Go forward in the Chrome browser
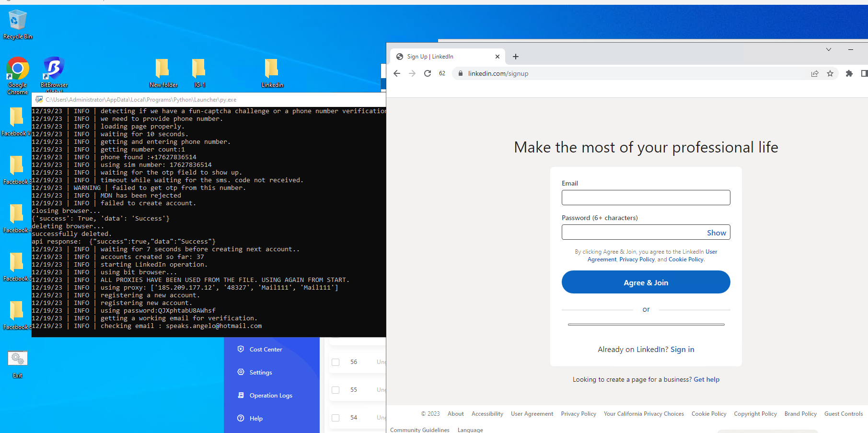Viewport: 868px width, 433px height. point(412,73)
